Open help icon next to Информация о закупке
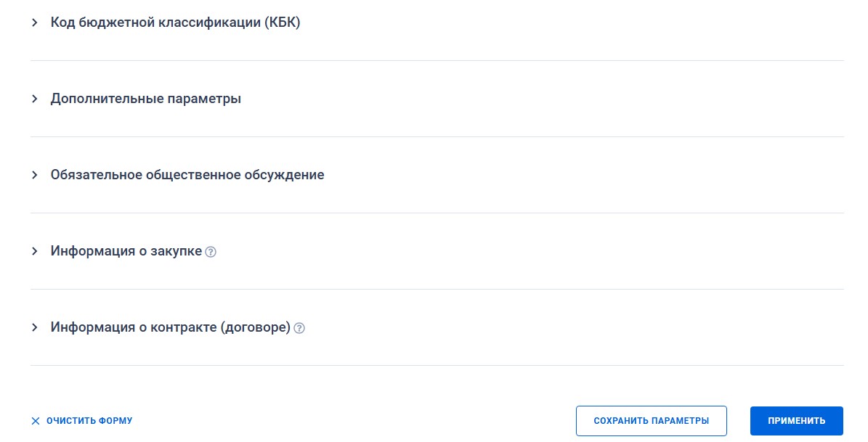Image resolution: width=868 pixels, height=442 pixels. [x=211, y=252]
